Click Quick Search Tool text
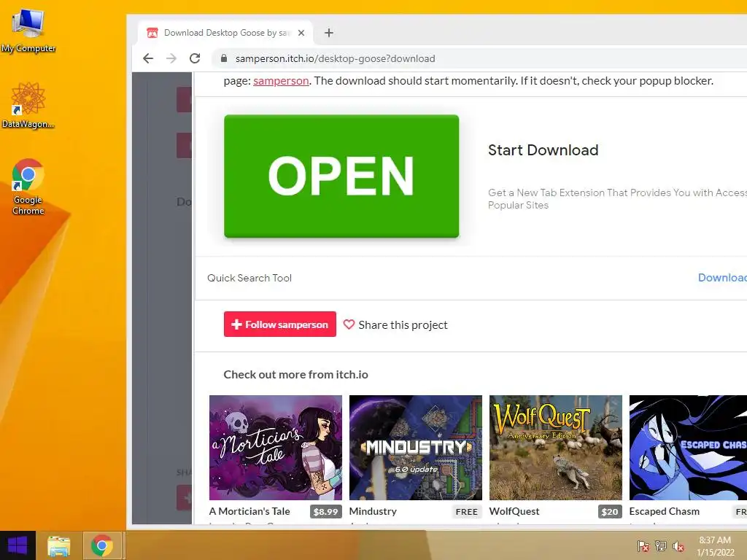This screenshot has height=560, width=747. click(249, 278)
